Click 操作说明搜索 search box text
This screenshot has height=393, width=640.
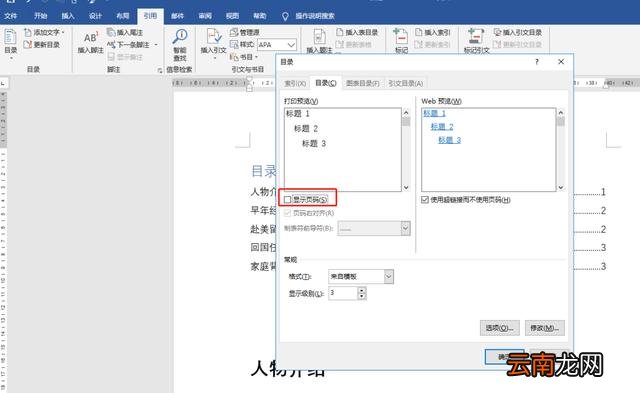pyautogui.click(x=315, y=16)
